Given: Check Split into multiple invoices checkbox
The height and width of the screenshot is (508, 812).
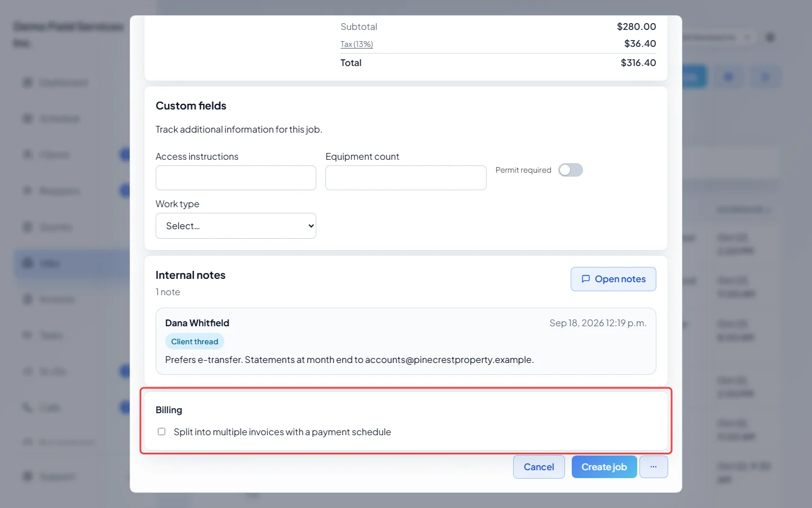Looking at the screenshot, I should click(x=162, y=432).
